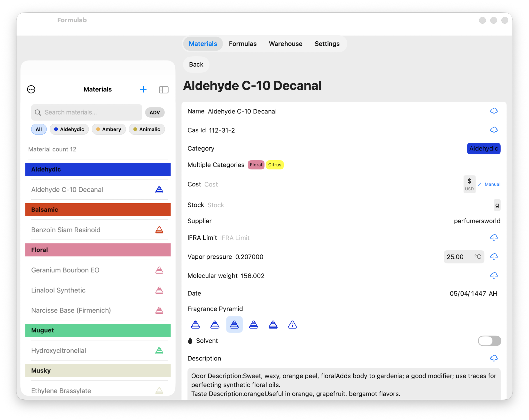
Task: Click into the Cost input field
Action: pyautogui.click(x=333, y=184)
